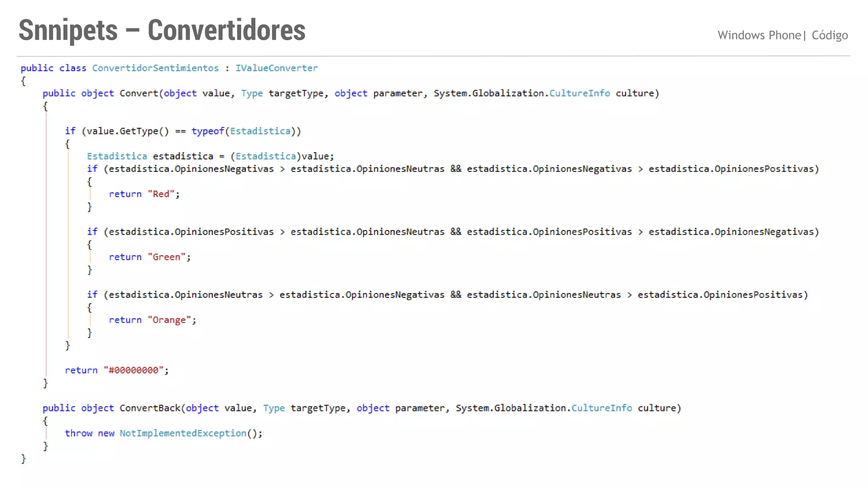Click 'value.GetType()' expression

point(128,131)
